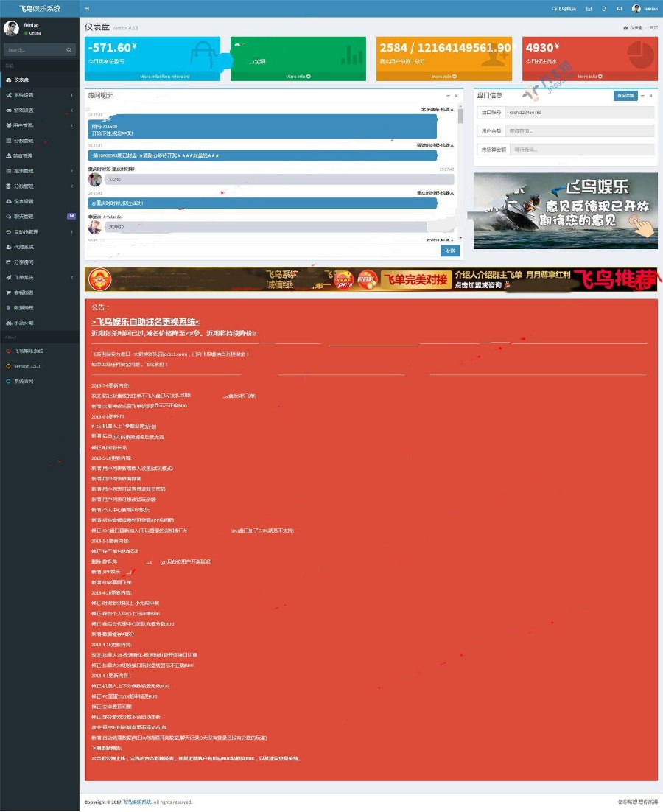Click the search magnifier icon in sidebar

[69, 49]
